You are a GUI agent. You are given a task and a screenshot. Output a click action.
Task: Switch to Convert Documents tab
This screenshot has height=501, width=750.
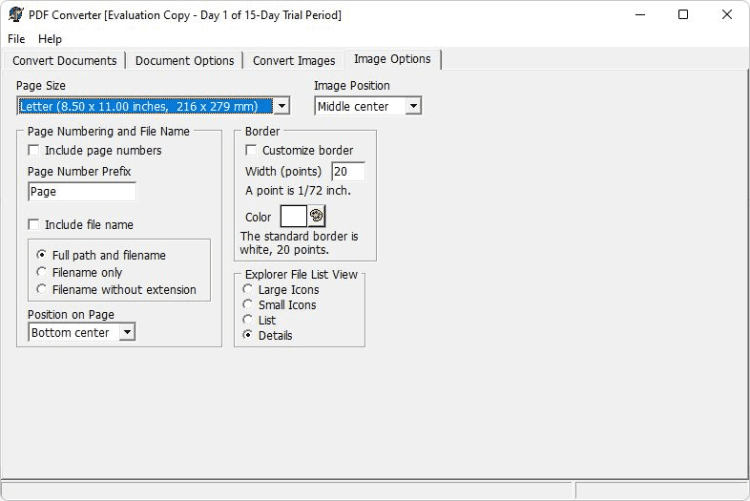(x=65, y=61)
